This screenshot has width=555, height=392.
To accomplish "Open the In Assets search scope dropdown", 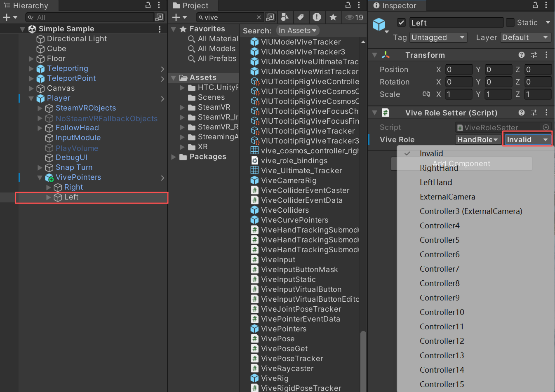I will [297, 31].
